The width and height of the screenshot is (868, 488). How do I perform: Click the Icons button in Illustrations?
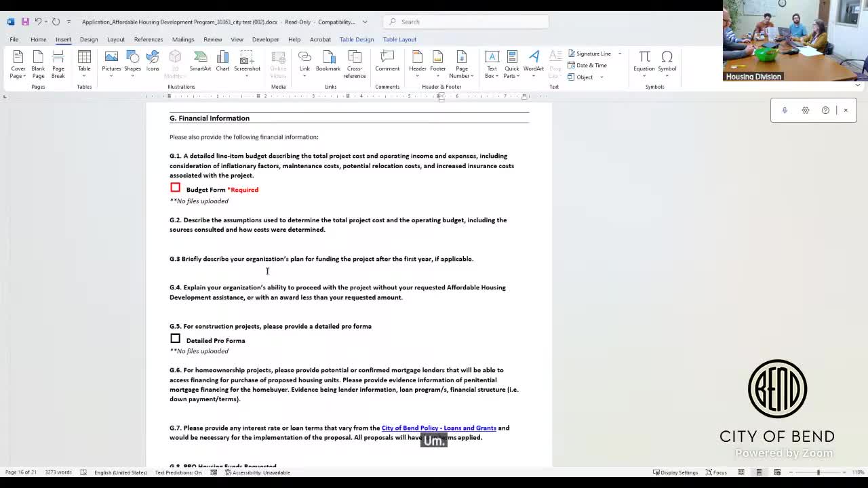point(153,61)
